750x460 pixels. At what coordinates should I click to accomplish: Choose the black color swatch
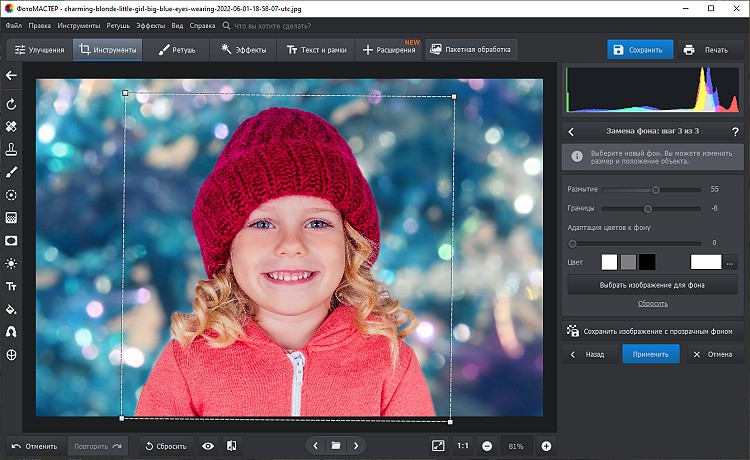click(647, 262)
